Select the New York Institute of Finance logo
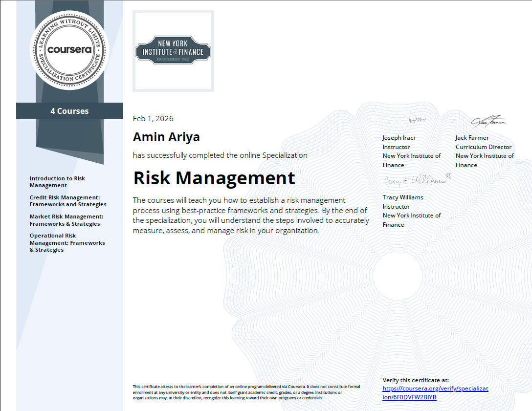 point(173,50)
